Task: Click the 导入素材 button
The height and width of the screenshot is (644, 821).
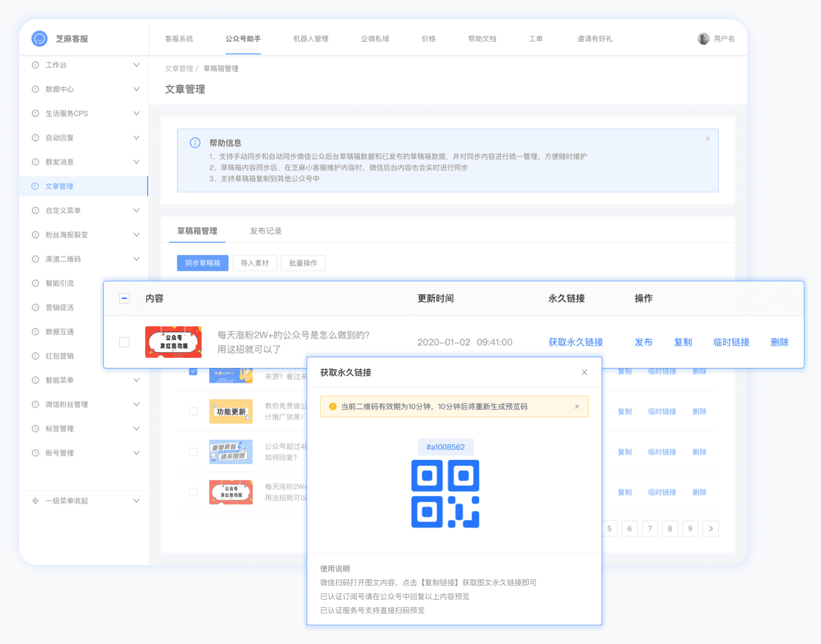Action: (255, 263)
